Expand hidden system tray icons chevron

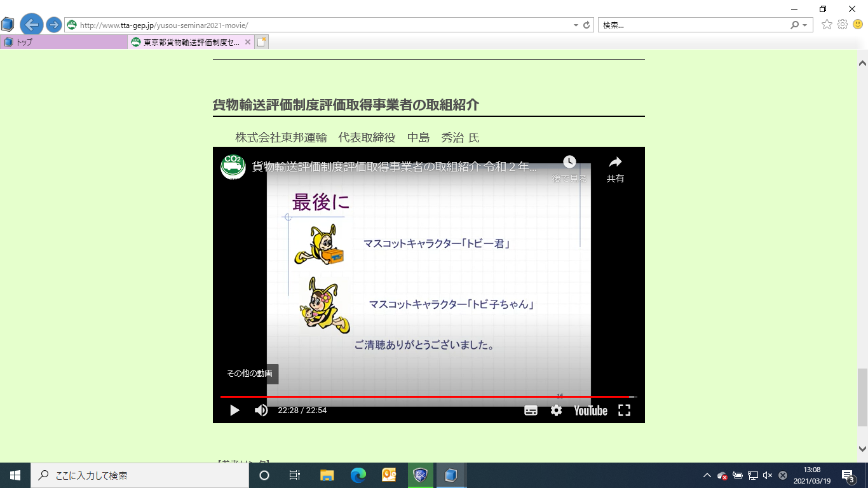(x=707, y=475)
